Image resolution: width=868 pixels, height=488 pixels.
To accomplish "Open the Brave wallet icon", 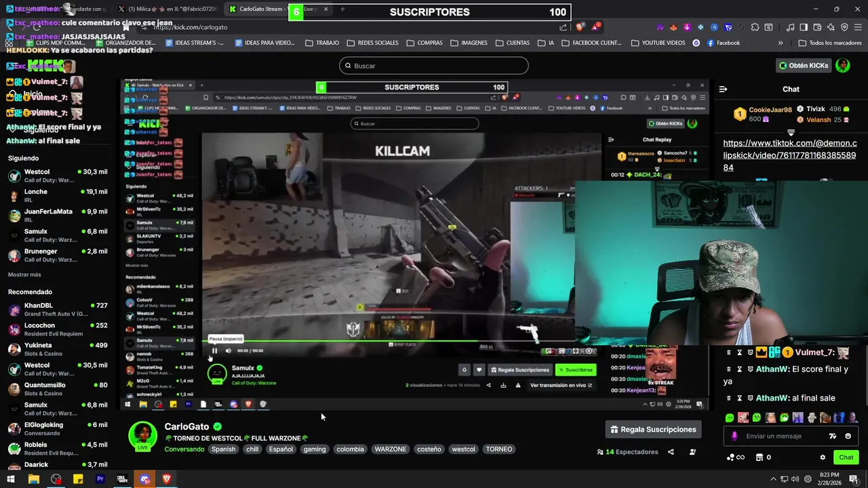I will coord(817,27).
